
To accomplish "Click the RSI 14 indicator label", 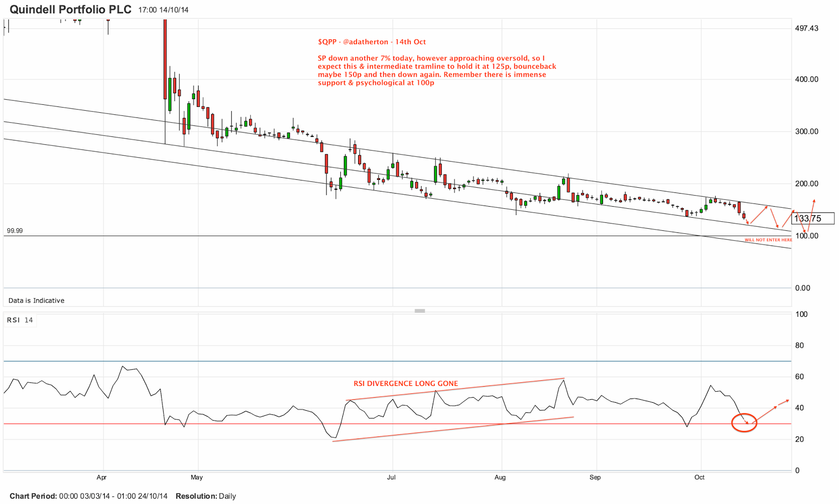I will (20, 320).
